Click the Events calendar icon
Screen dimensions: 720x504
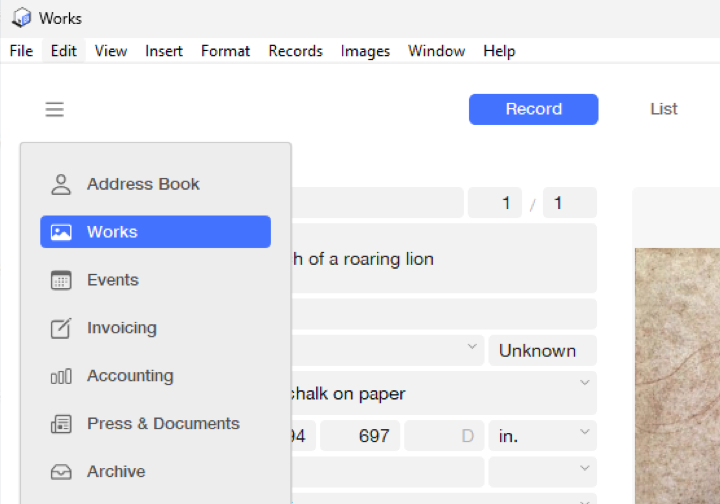[x=61, y=280]
